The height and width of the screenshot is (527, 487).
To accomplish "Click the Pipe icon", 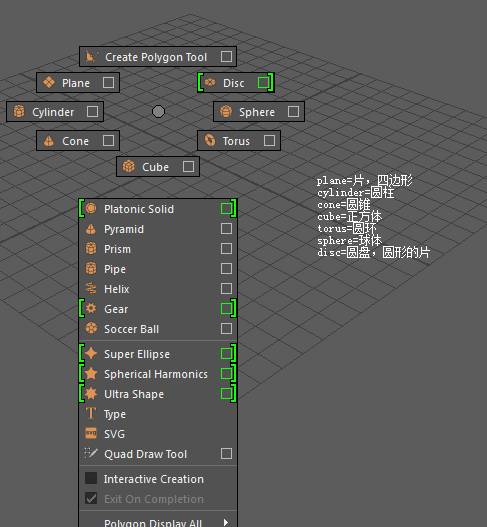I will [x=91, y=269].
